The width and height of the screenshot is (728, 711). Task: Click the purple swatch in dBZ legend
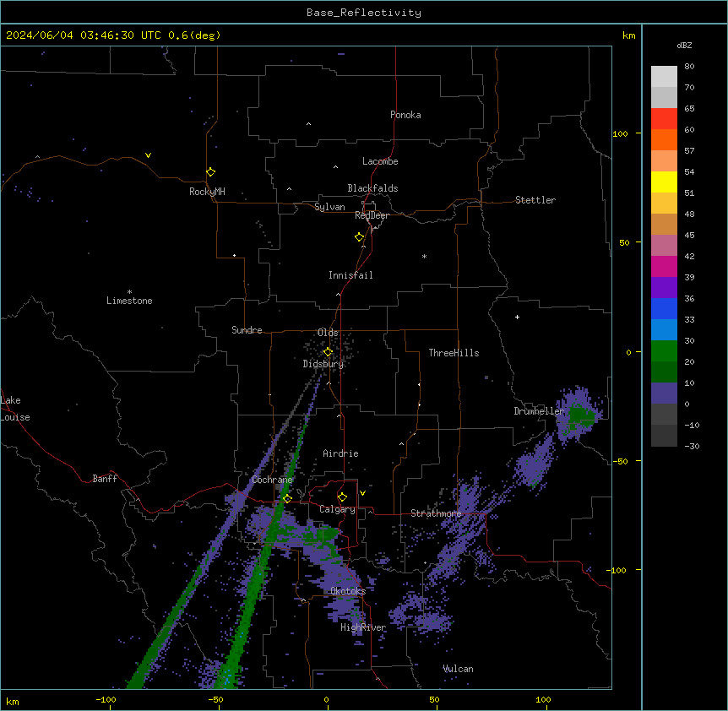click(x=664, y=287)
